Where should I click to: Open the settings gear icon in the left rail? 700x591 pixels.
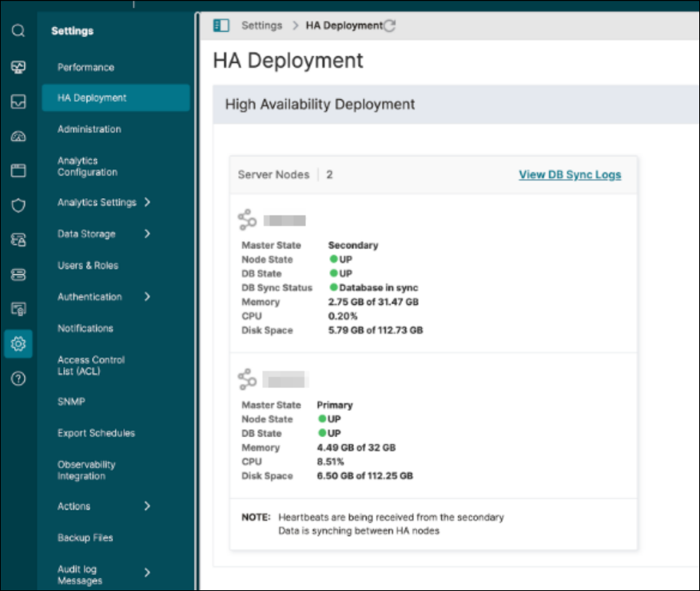tap(18, 344)
